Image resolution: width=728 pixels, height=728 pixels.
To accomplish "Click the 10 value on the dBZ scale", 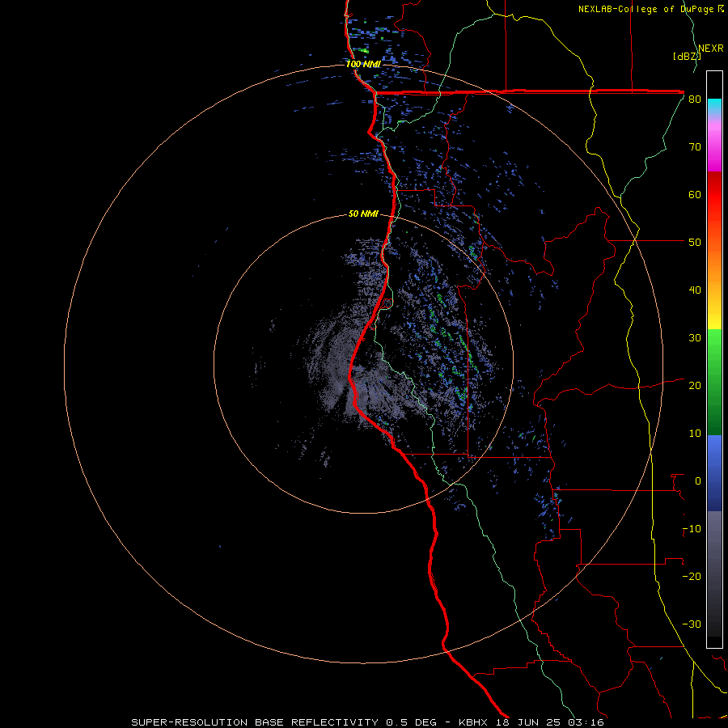I will point(695,434).
